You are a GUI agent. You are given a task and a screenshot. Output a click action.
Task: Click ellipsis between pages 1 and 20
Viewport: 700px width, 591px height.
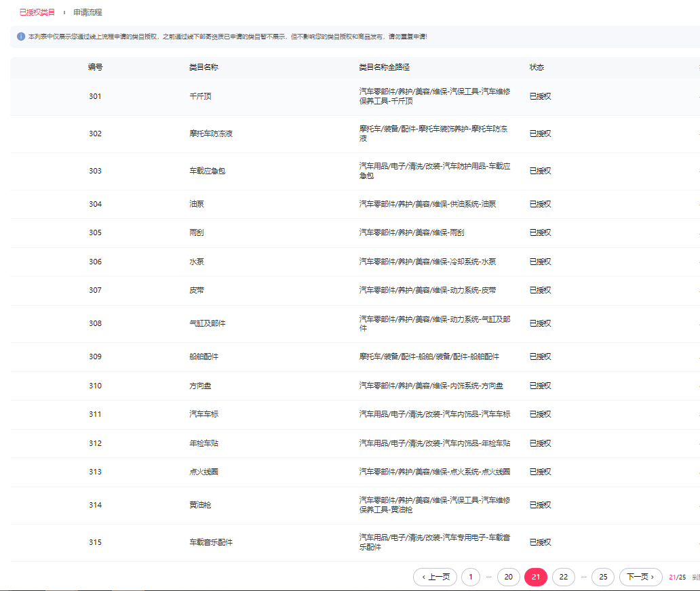489,577
